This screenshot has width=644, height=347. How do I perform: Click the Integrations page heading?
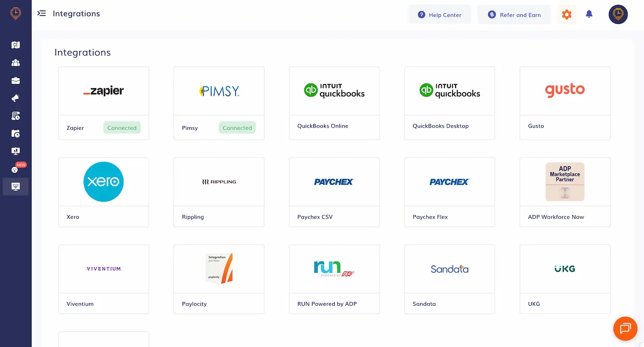click(x=83, y=53)
